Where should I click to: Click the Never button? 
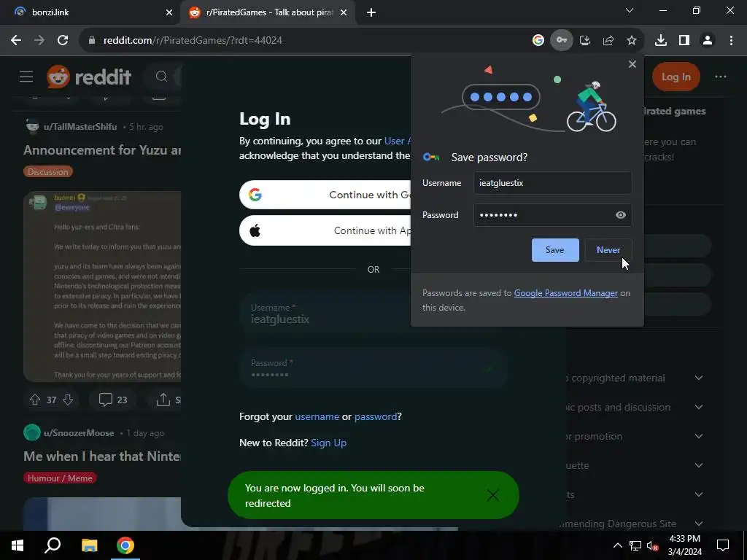pyautogui.click(x=608, y=250)
